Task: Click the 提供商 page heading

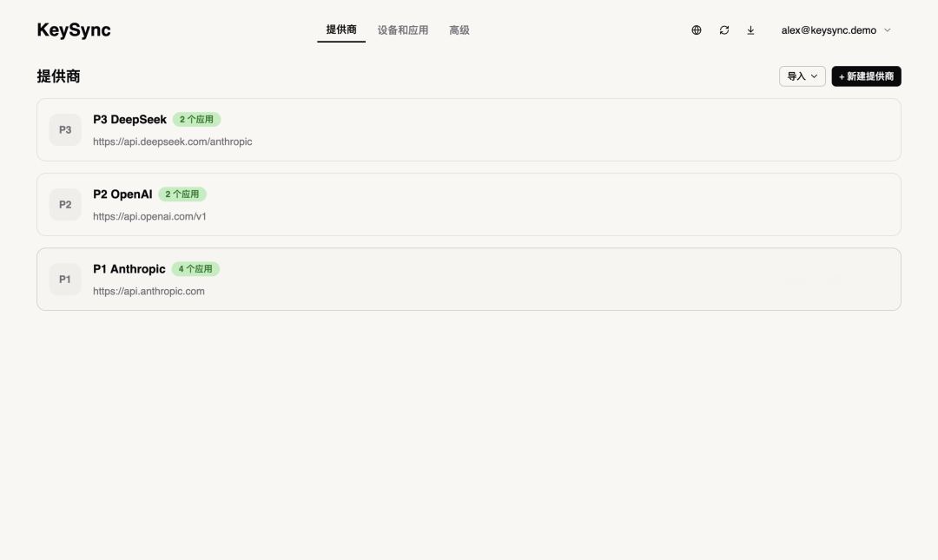Action: click(59, 76)
